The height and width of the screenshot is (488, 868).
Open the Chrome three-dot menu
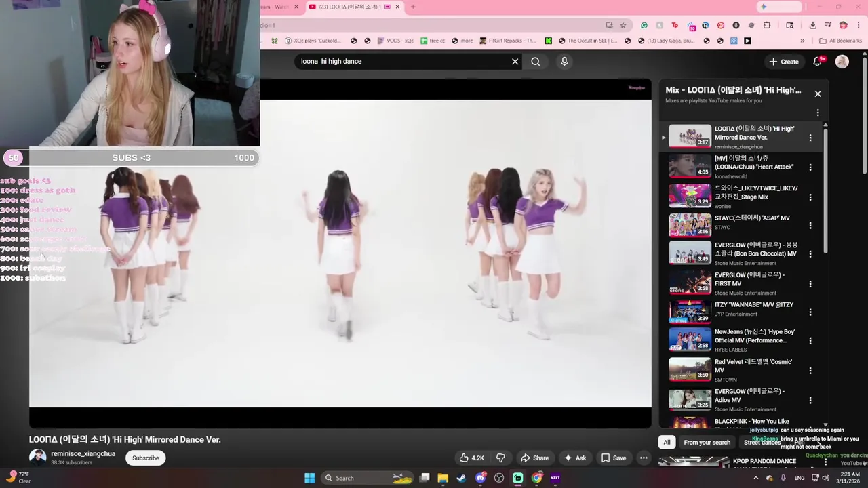tap(858, 25)
